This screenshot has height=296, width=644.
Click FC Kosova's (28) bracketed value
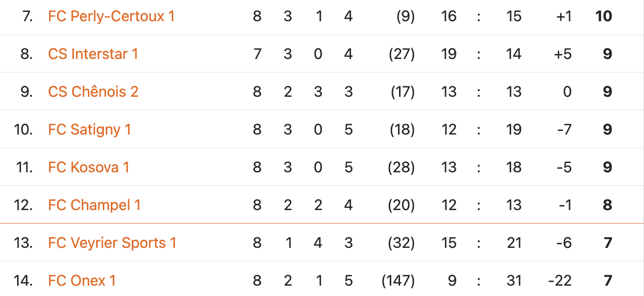(x=402, y=167)
